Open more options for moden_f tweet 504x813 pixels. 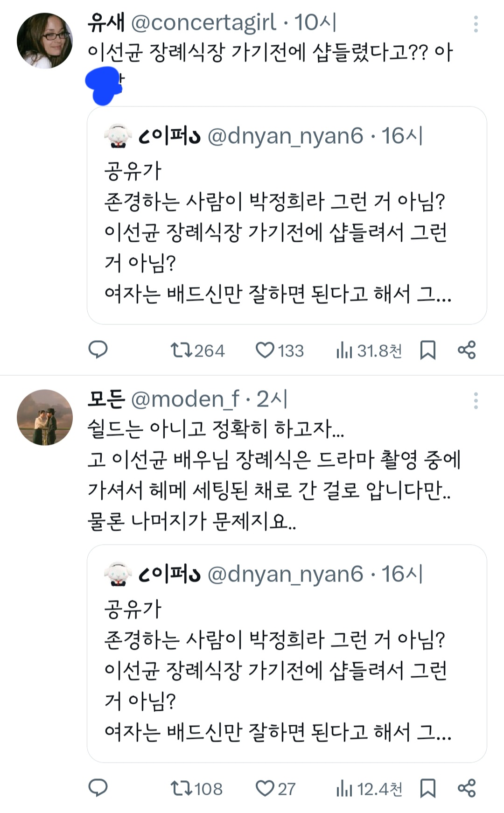[476, 401]
